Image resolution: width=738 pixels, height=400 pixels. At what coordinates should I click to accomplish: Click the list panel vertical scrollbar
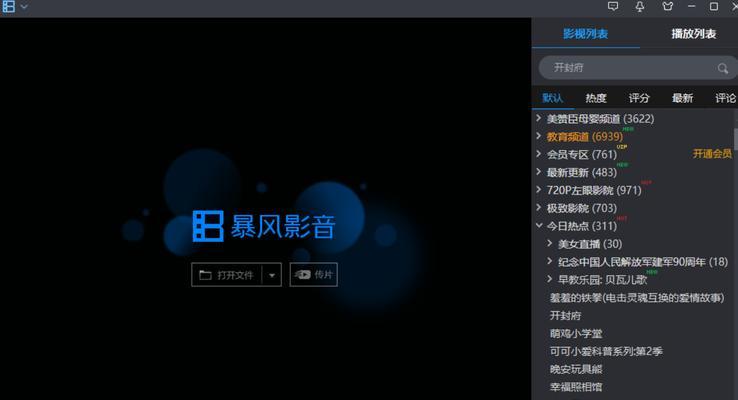pos(735,139)
